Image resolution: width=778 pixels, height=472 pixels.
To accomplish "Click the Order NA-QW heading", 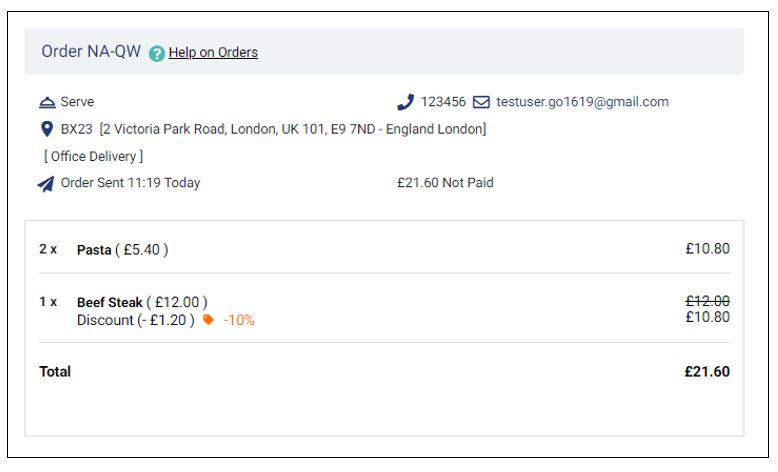I will (x=91, y=51).
